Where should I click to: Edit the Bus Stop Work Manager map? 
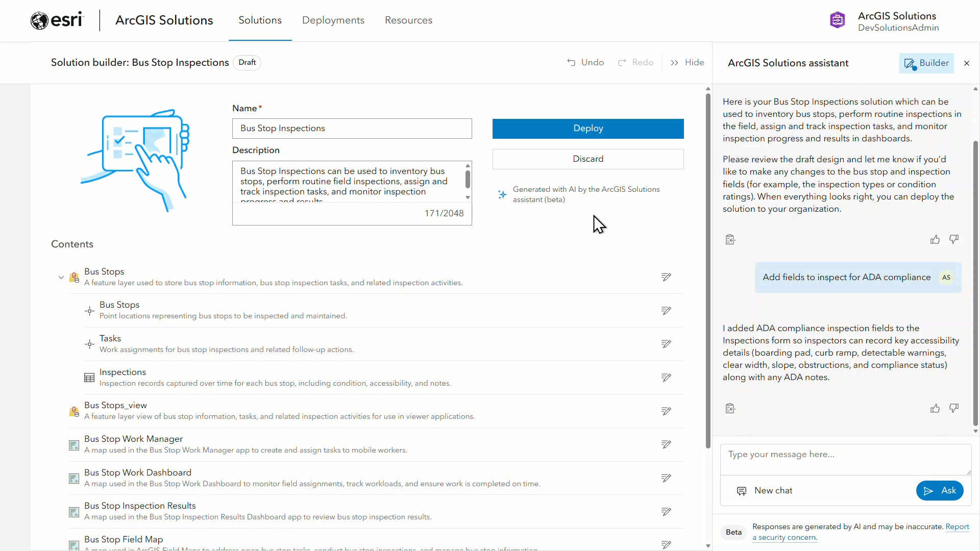[666, 444]
